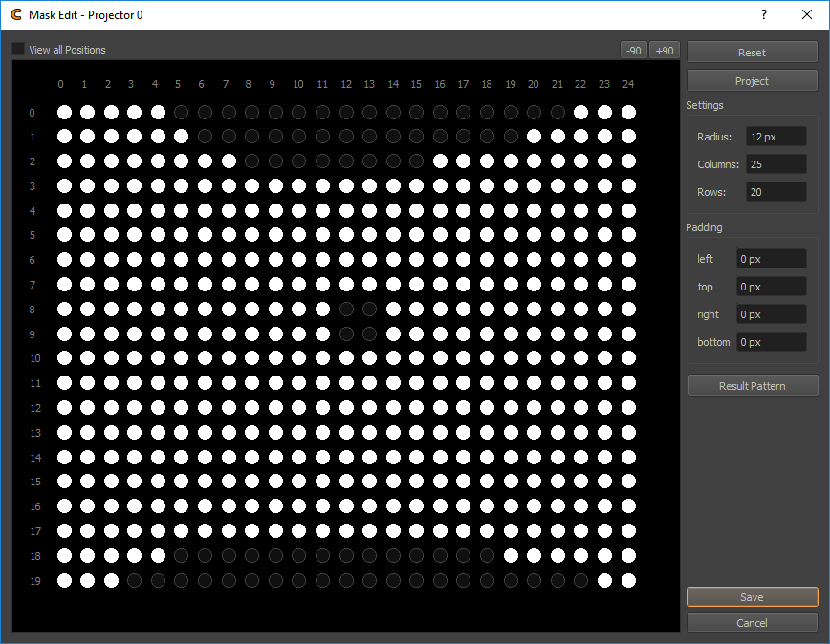Rotate the mask with the -90 button
Screen dimensions: 830x644
coord(634,51)
